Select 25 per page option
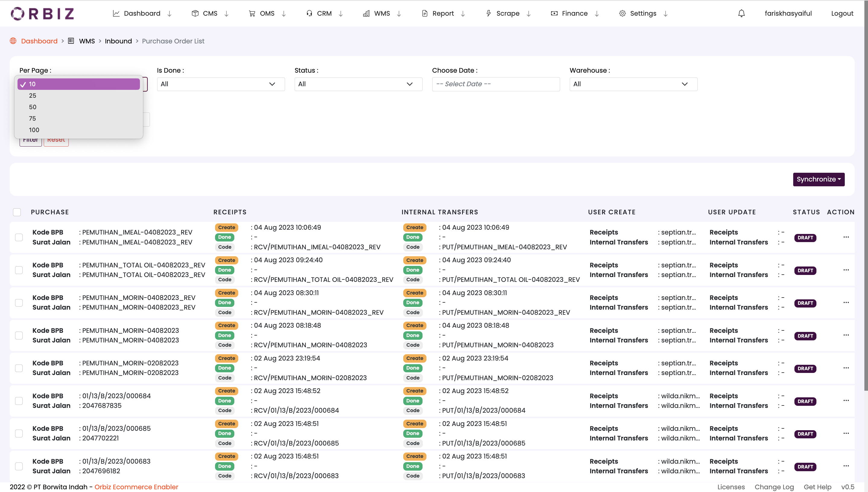The height and width of the screenshot is (492, 868). point(79,96)
